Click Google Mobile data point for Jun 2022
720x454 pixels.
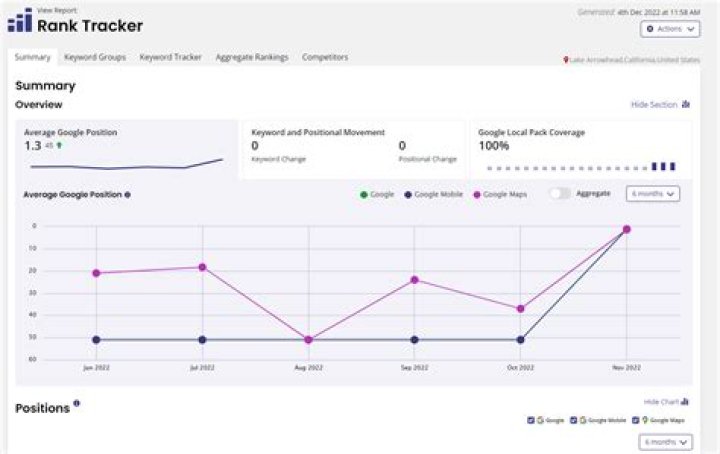coord(96,340)
